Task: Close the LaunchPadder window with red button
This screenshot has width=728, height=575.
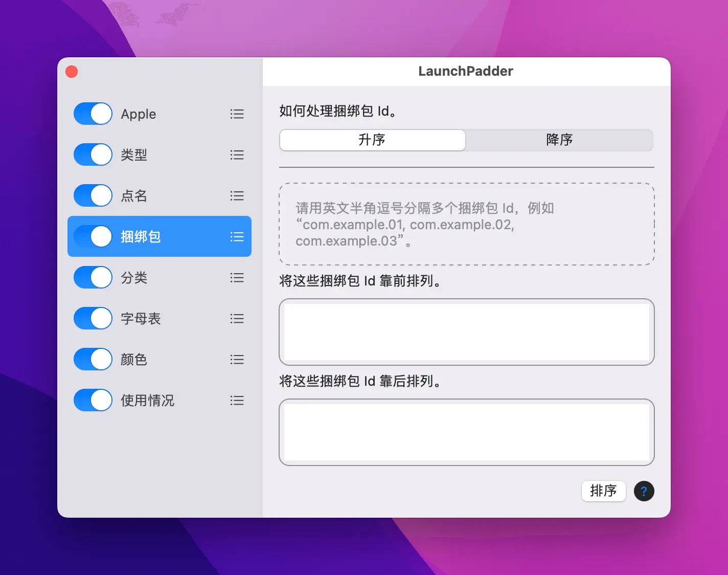Action: coord(72,72)
